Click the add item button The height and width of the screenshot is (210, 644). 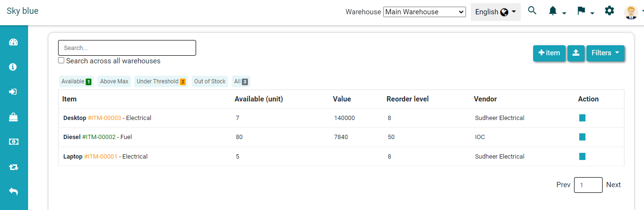549,53
